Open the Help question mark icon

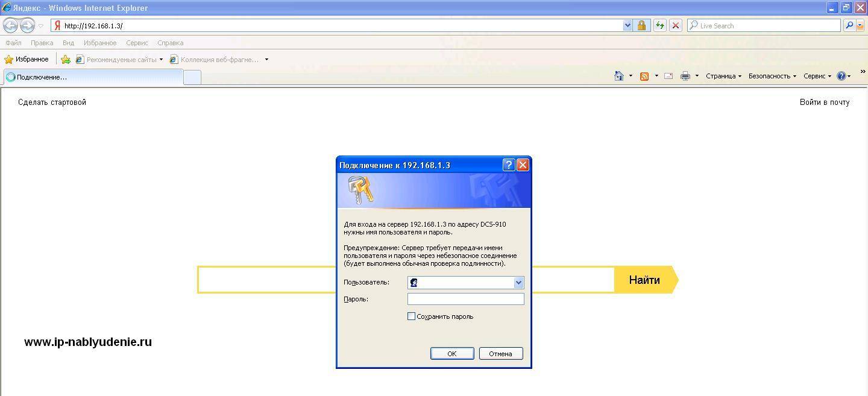[841, 76]
